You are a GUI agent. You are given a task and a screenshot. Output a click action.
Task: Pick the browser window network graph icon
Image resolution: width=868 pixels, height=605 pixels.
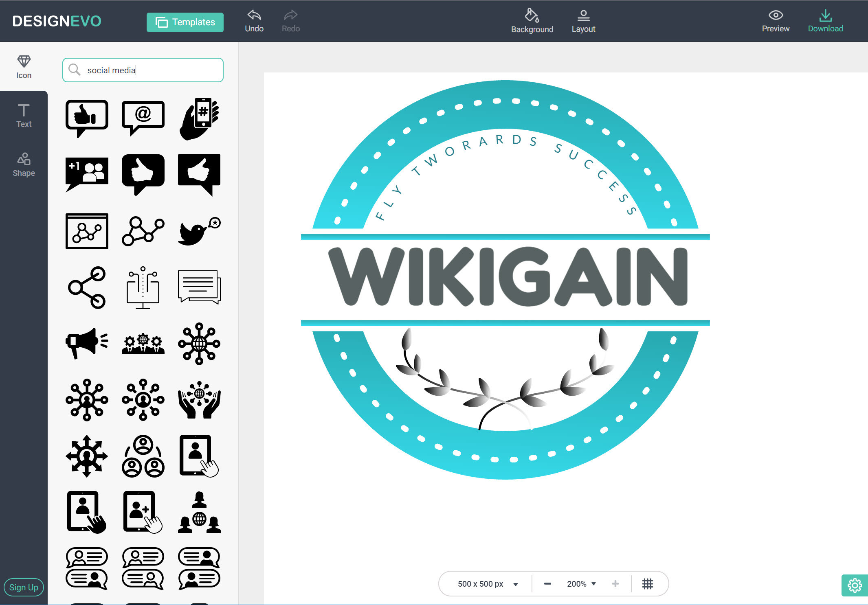pos(87,231)
